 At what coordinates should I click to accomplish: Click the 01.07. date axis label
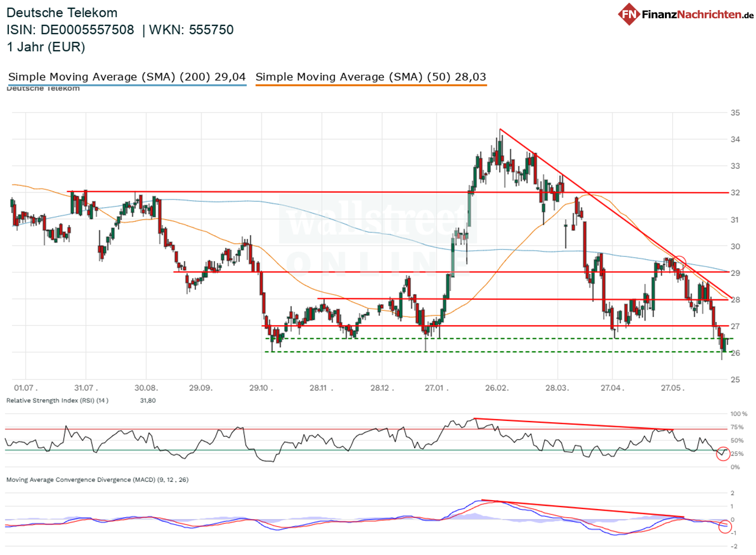pos(25,388)
